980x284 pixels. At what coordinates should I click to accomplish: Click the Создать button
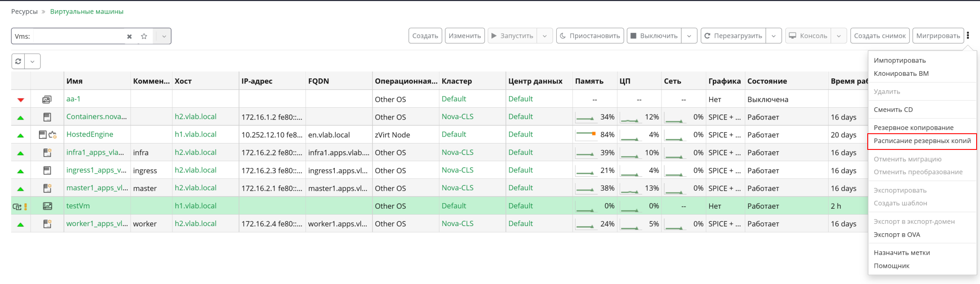coord(425,36)
